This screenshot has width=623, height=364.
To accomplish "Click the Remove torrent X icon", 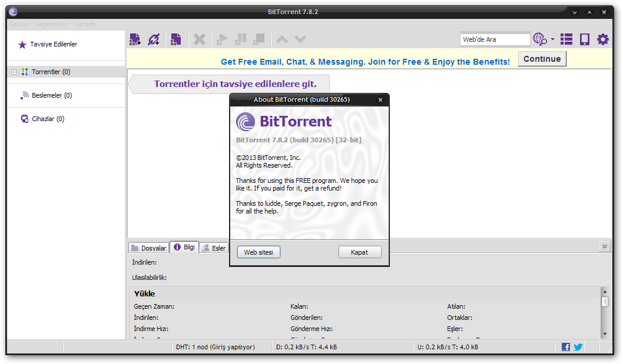I will click(200, 39).
